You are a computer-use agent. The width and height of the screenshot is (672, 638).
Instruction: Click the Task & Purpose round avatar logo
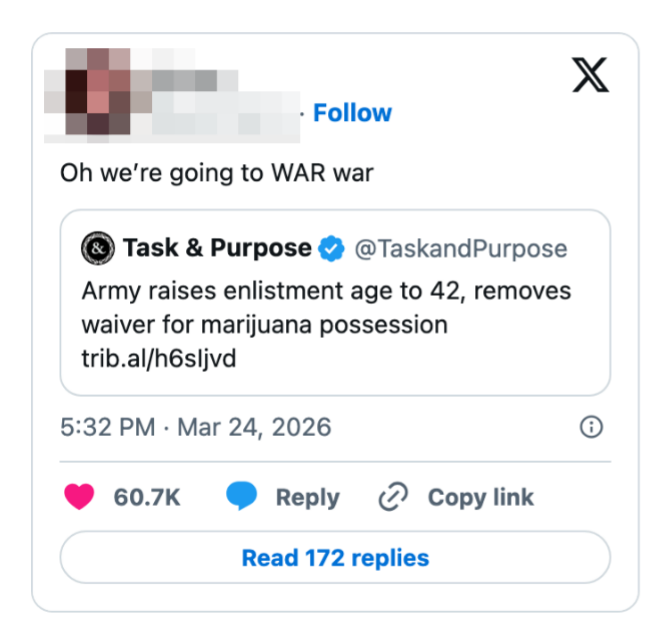tap(97, 248)
